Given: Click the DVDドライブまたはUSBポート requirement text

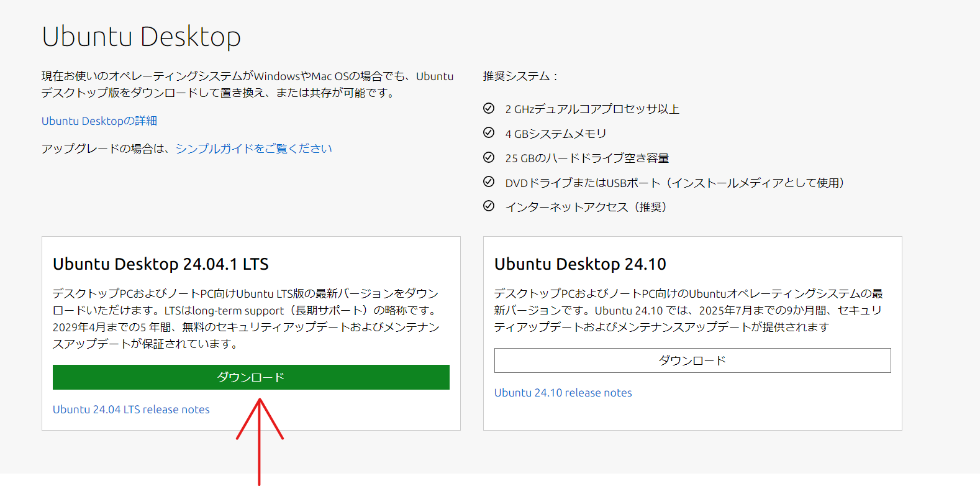Looking at the screenshot, I should tap(675, 183).
